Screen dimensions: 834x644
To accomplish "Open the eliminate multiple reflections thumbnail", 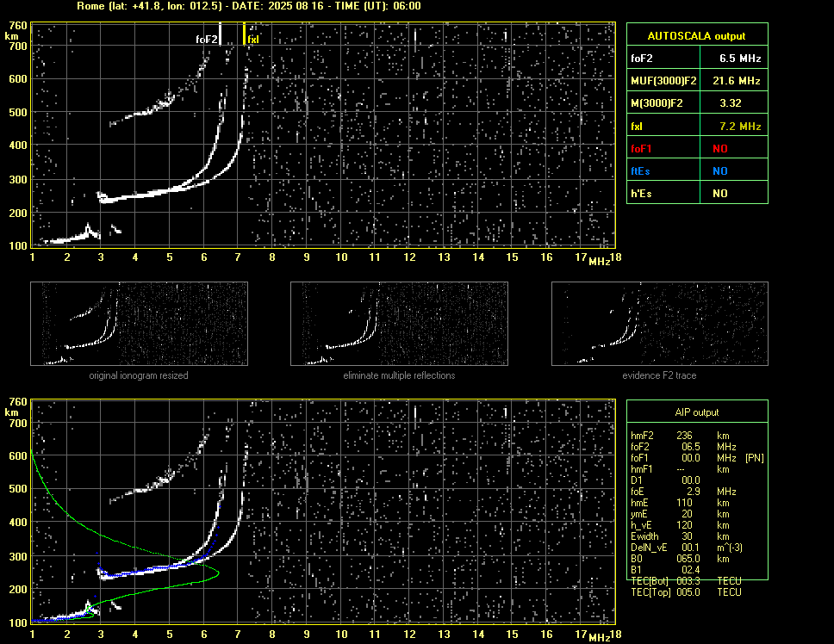I will tap(399, 324).
